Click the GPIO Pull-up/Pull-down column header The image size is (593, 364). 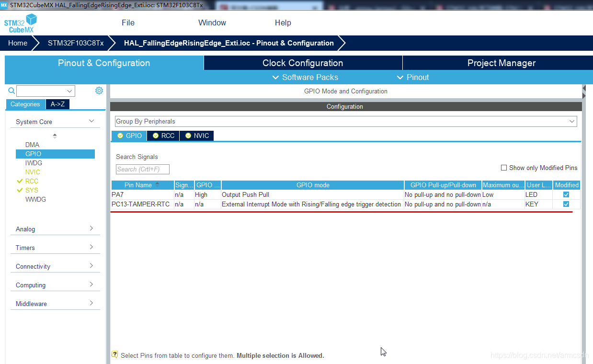[443, 185]
